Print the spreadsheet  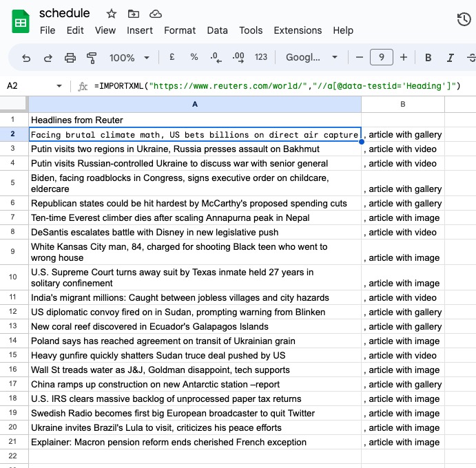point(70,58)
